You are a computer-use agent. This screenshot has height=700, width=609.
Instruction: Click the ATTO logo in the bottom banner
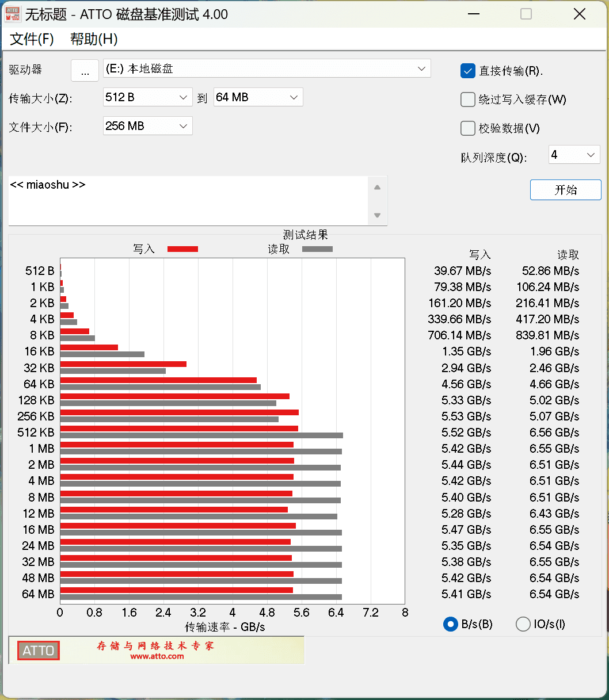click(x=38, y=651)
